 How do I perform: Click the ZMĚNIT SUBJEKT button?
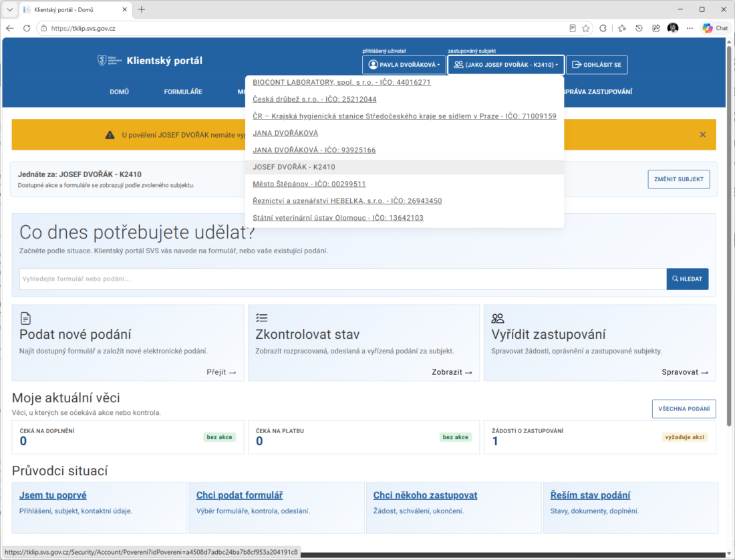[x=679, y=179]
